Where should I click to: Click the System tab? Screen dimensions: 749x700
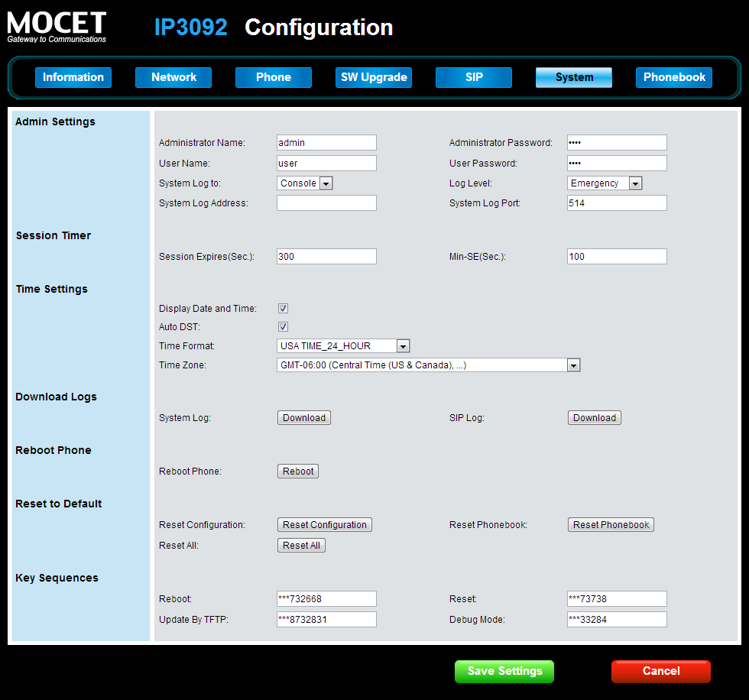(574, 77)
